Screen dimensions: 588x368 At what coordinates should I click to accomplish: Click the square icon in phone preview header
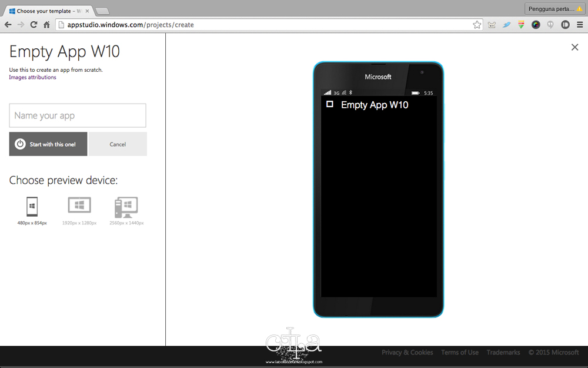[x=330, y=104]
